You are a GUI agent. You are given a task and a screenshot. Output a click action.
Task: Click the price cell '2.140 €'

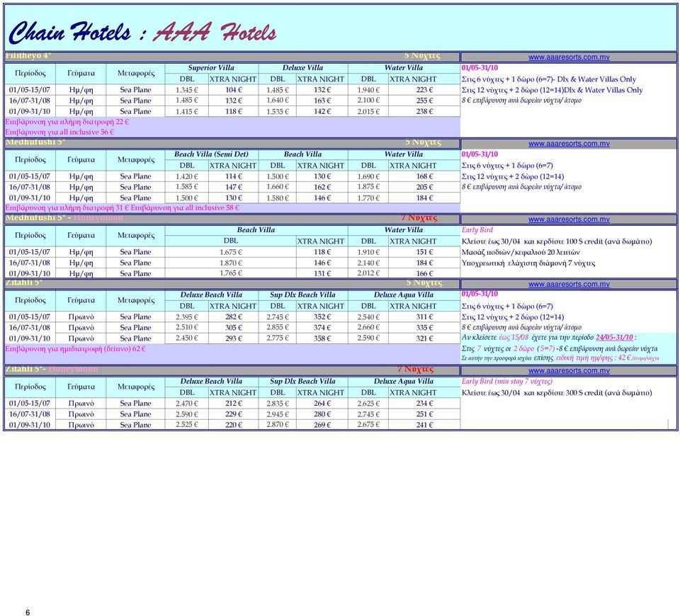coord(368,263)
